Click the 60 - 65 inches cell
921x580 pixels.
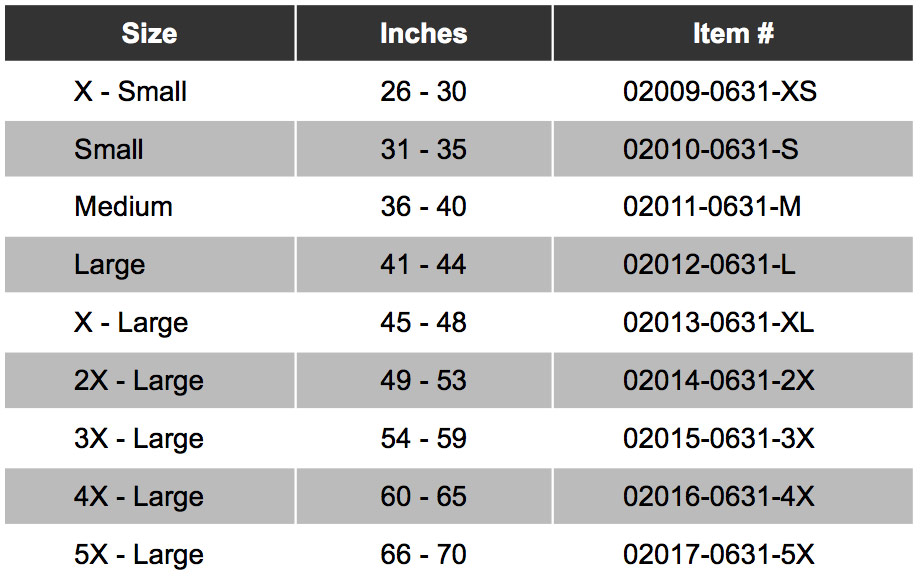(x=423, y=496)
